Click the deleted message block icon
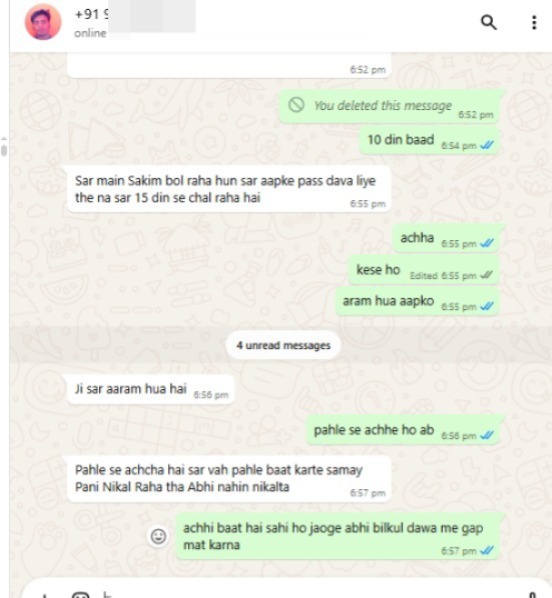This screenshot has width=552, height=598. (x=296, y=104)
